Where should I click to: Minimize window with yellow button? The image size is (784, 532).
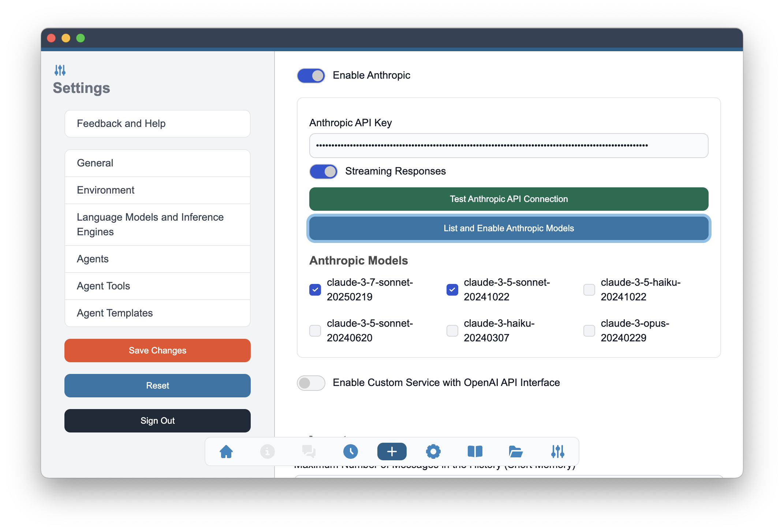tap(66, 38)
